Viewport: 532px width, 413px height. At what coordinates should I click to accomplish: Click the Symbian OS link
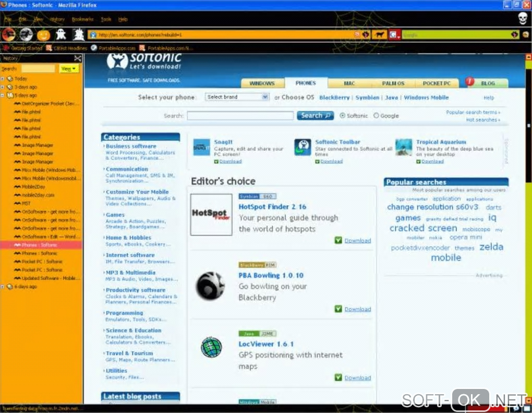click(x=367, y=98)
